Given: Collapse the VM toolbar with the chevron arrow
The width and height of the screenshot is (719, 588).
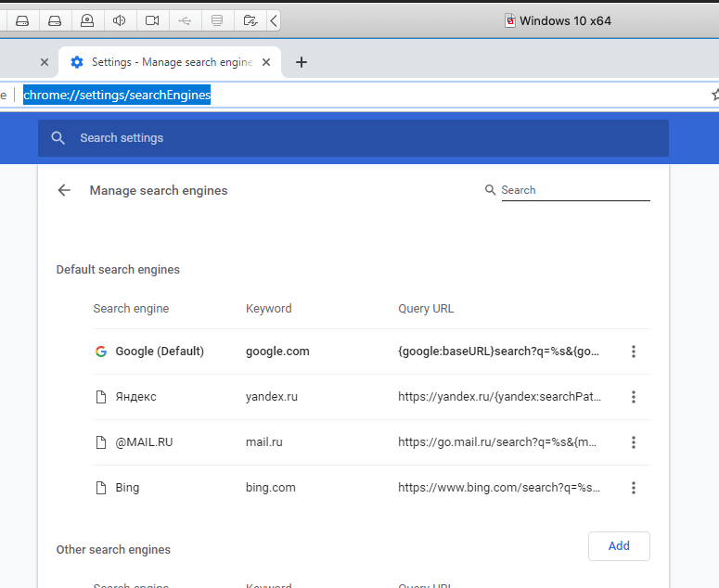Looking at the screenshot, I should 274,20.
